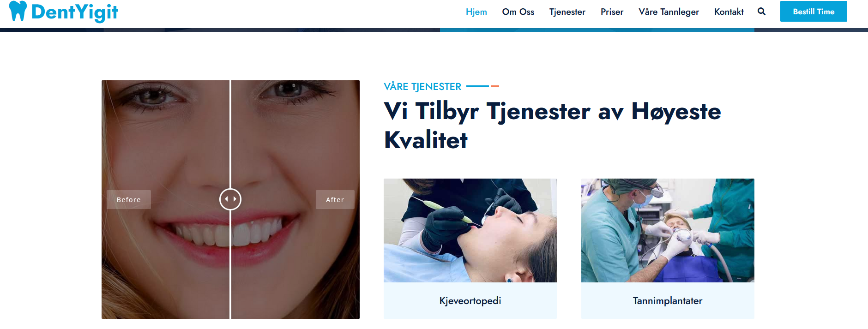Click the Vi Tilbyr Tjenester heading
868x329 pixels.
tap(552, 126)
